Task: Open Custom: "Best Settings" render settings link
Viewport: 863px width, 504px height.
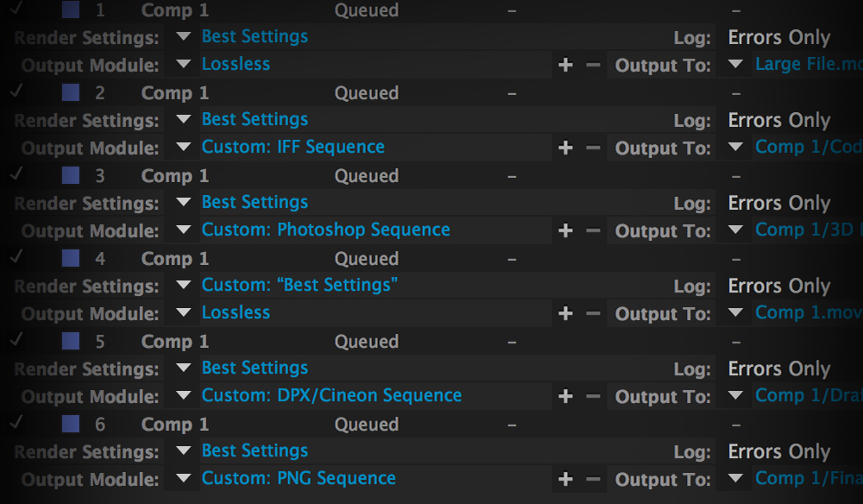Action: click(x=299, y=285)
